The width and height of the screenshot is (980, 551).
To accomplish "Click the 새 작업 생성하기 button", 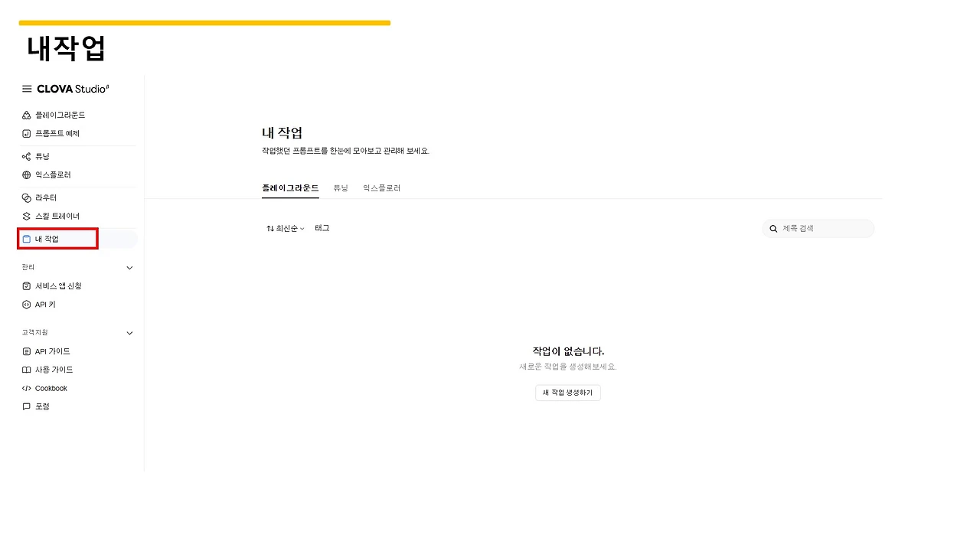I will [x=567, y=392].
